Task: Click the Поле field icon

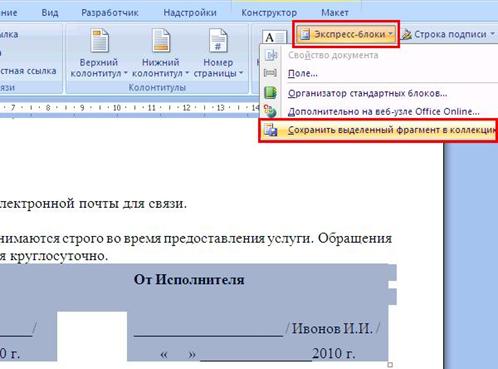Action: click(x=270, y=73)
